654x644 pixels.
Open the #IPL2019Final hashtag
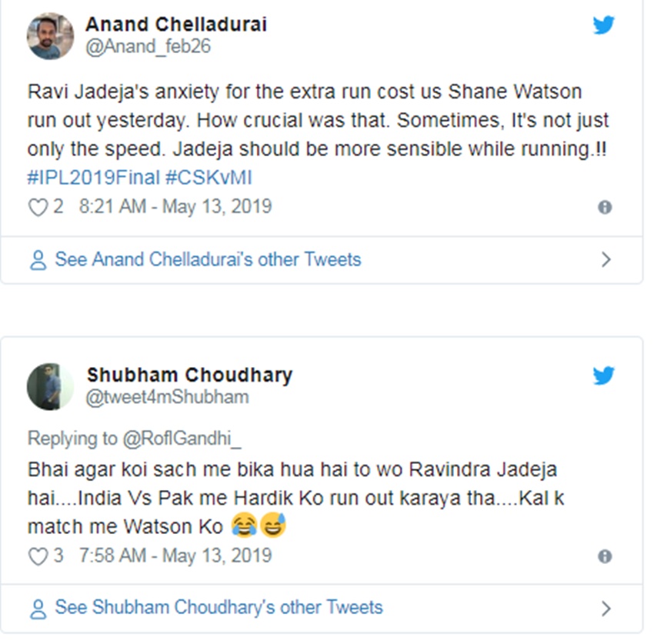[x=93, y=179]
